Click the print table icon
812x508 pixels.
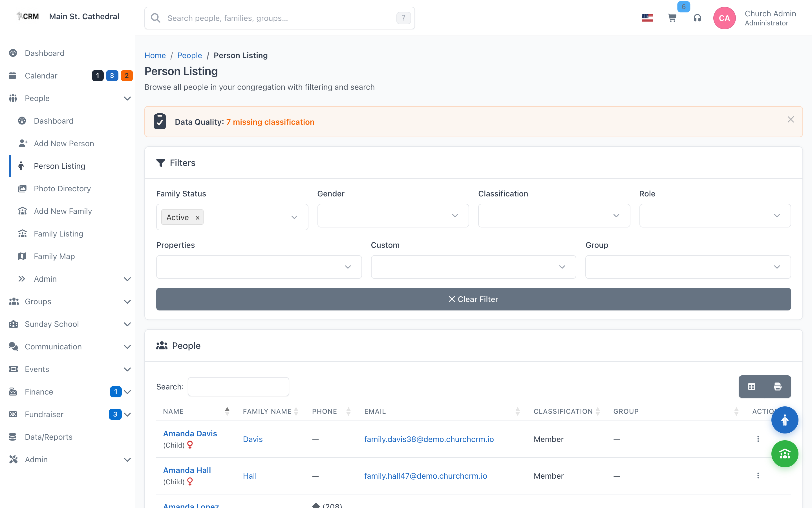(777, 387)
